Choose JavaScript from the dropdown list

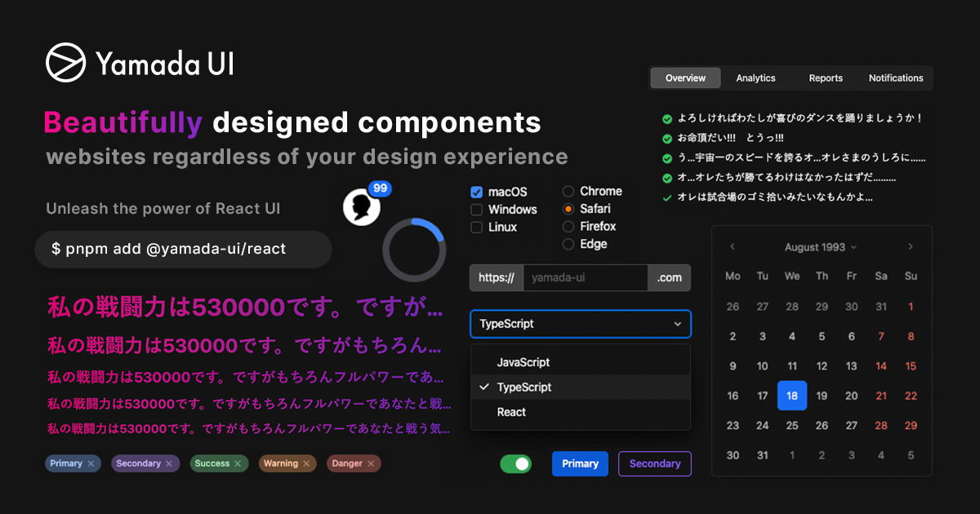(x=523, y=362)
